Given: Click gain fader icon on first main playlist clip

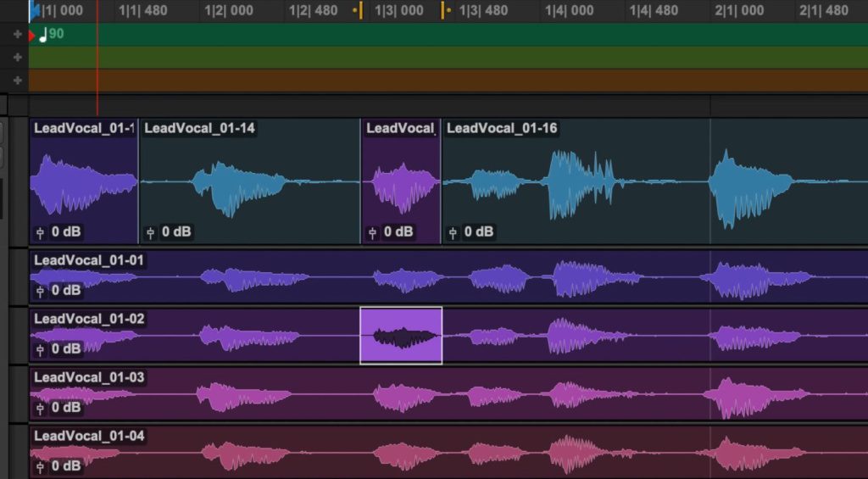Looking at the screenshot, I should pos(40,233).
